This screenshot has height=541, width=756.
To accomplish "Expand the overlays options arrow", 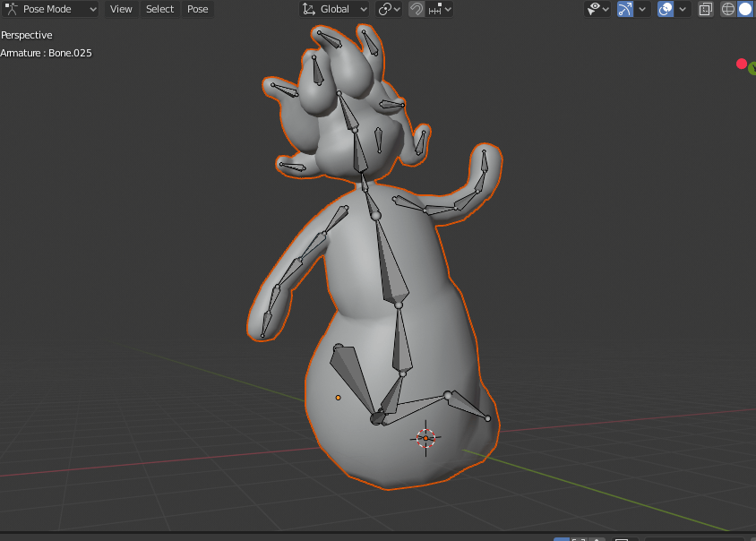I will (683, 9).
